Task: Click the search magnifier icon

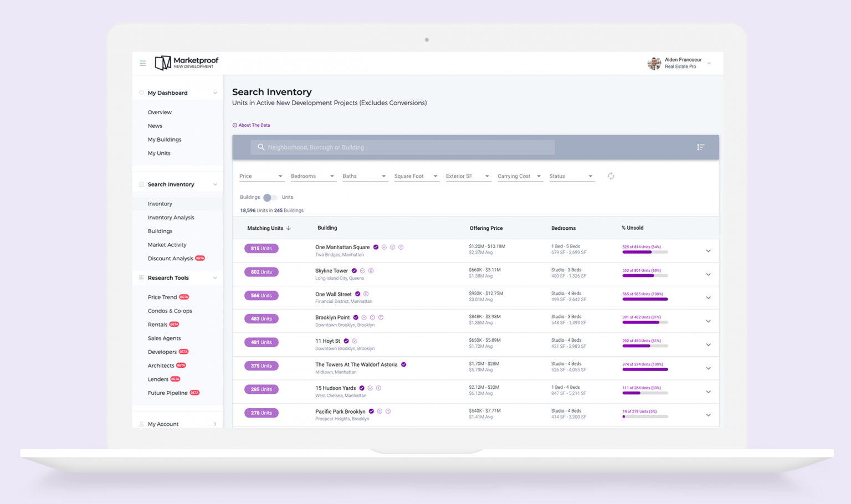Action: coord(261,147)
